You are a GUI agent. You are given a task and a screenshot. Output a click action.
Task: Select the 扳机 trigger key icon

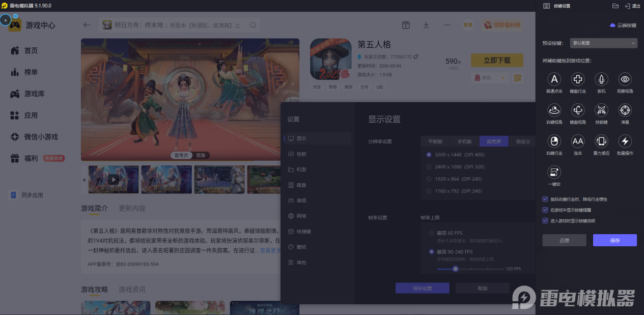click(x=601, y=79)
